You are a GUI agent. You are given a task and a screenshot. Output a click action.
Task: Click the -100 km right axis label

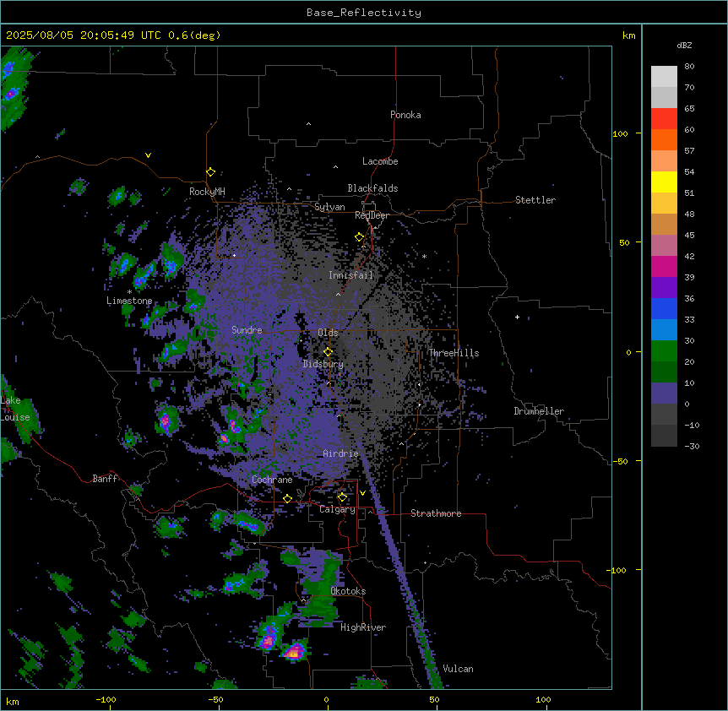pyautogui.click(x=617, y=570)
